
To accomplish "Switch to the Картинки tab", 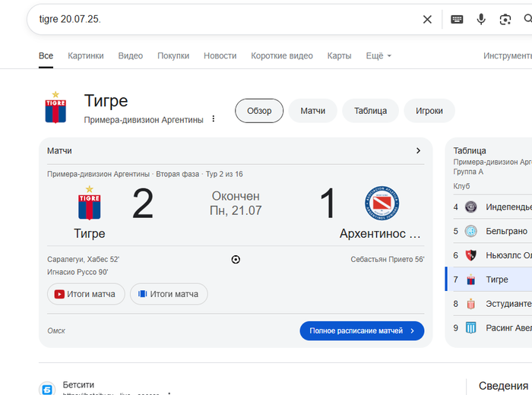I will pos(85,55).
